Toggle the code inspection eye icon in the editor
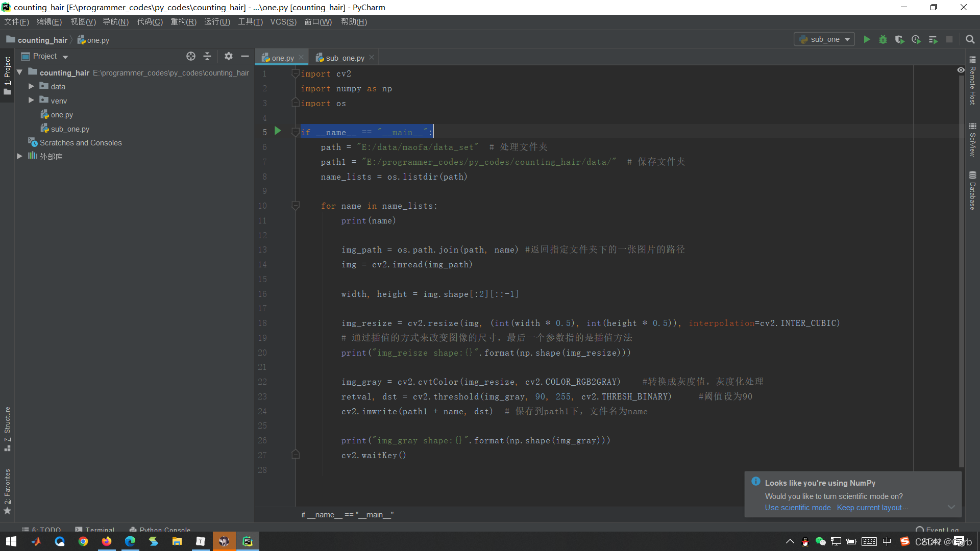 [961, 70]
